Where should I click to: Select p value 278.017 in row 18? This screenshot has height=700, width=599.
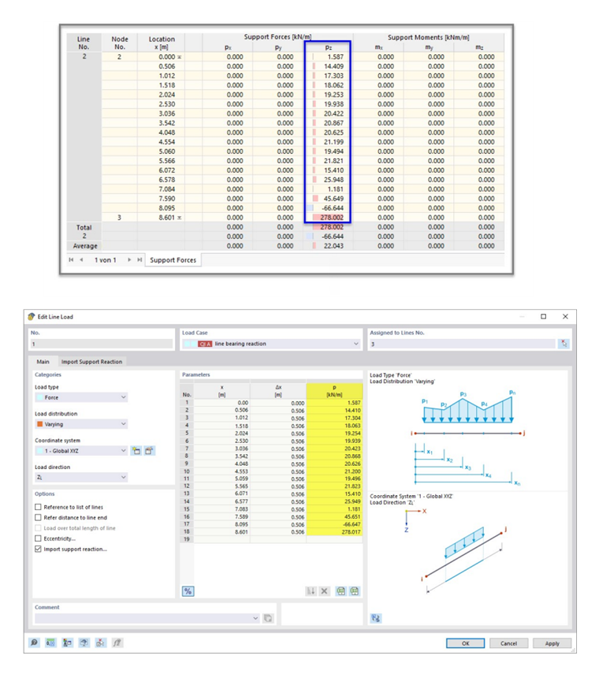(x=334, y=531)
